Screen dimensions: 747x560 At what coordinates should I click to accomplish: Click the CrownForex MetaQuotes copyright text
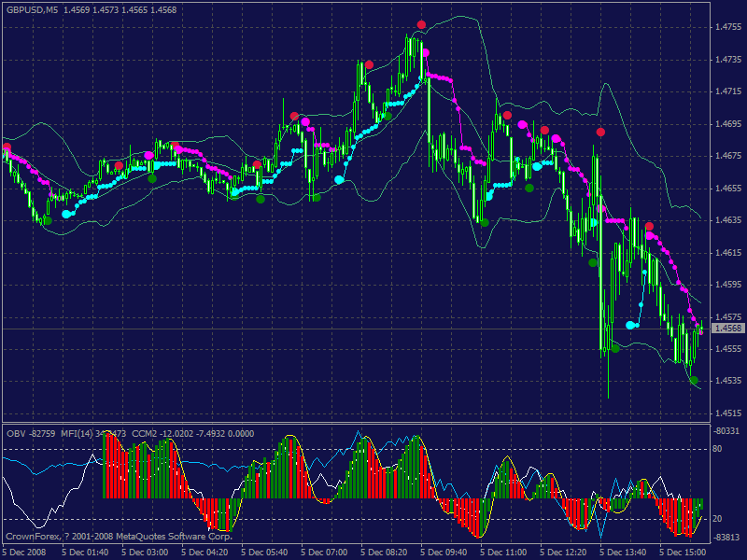tap(119, 537)
